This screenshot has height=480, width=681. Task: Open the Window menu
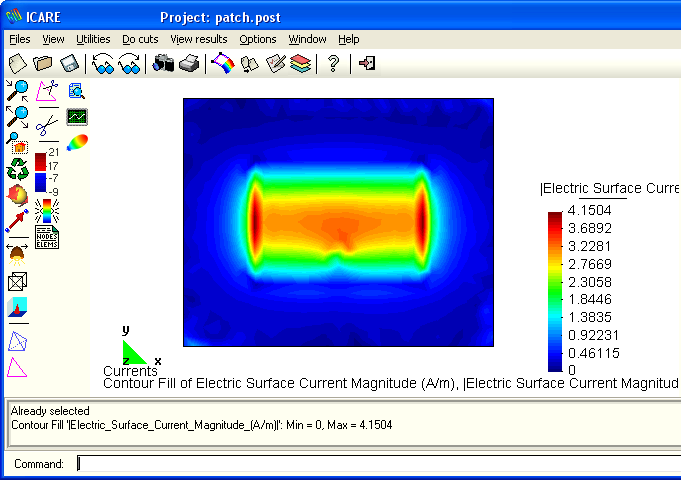pyautogui.click(x=307, y=39)
